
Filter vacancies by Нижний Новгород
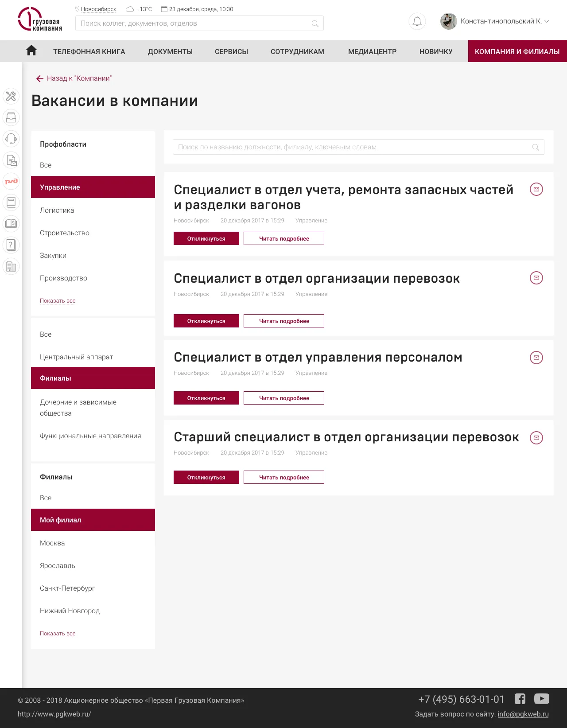[x=70, y=611]
